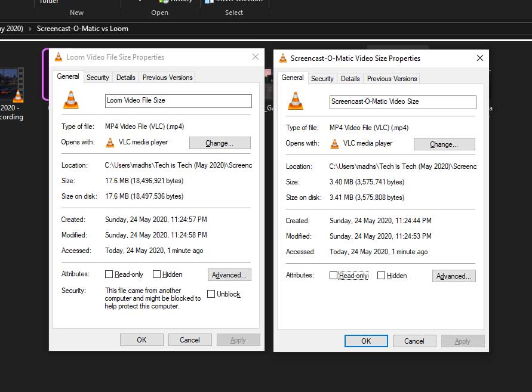
Task: Click Screencast-O-Matic size value 3.40 MB (3,575,741 bytes)
Action: coord(367,182)
